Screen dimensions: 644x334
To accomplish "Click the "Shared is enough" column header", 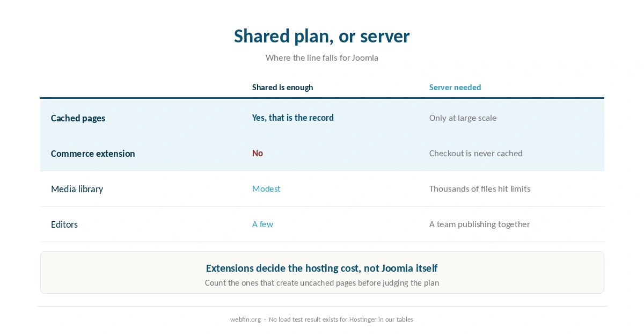I will (282, 87).
